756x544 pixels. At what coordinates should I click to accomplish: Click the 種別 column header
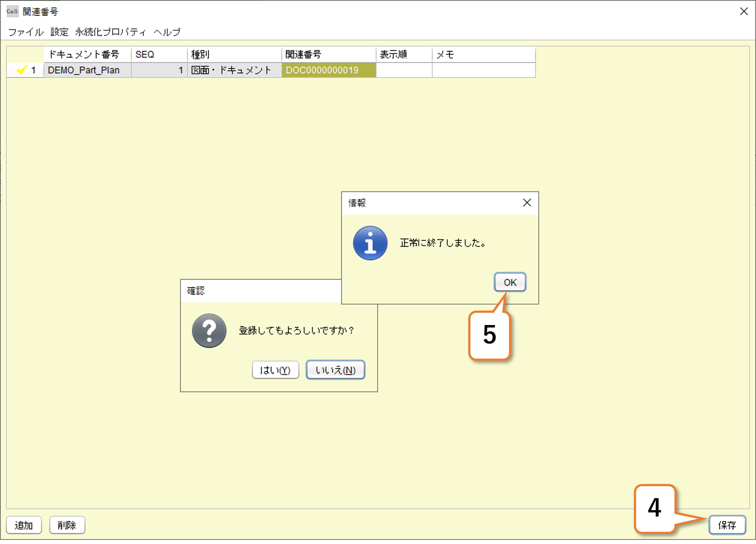[x=235, y=54]
